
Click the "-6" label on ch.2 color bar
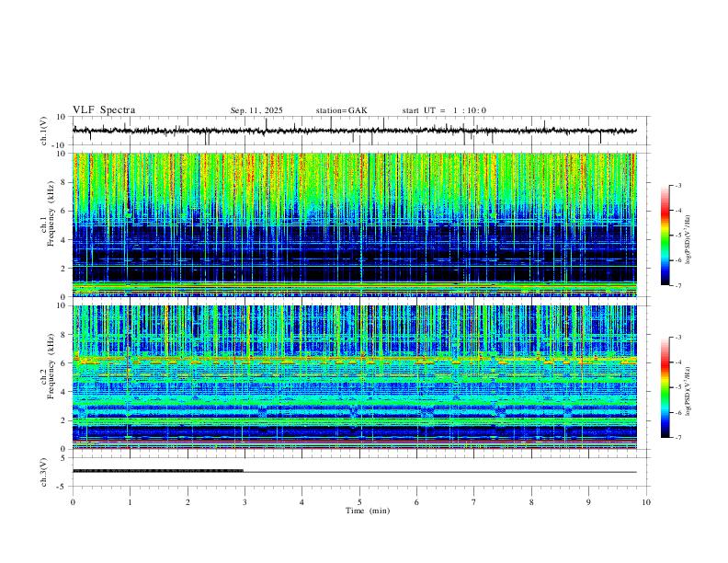click(678, 412)
